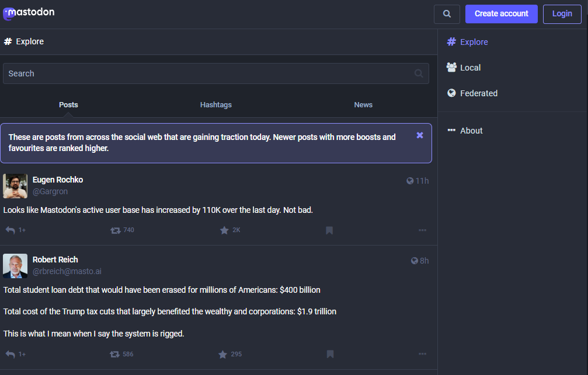Click the Mastodon logo
Viewport: 588px width, 375px height.
[x=29, y=13]
